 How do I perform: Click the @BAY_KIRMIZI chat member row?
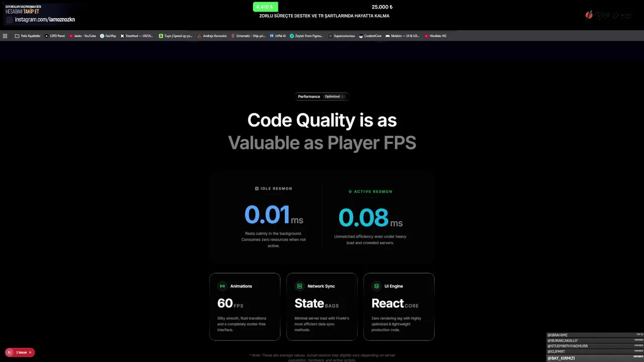[x=595, y=358]
